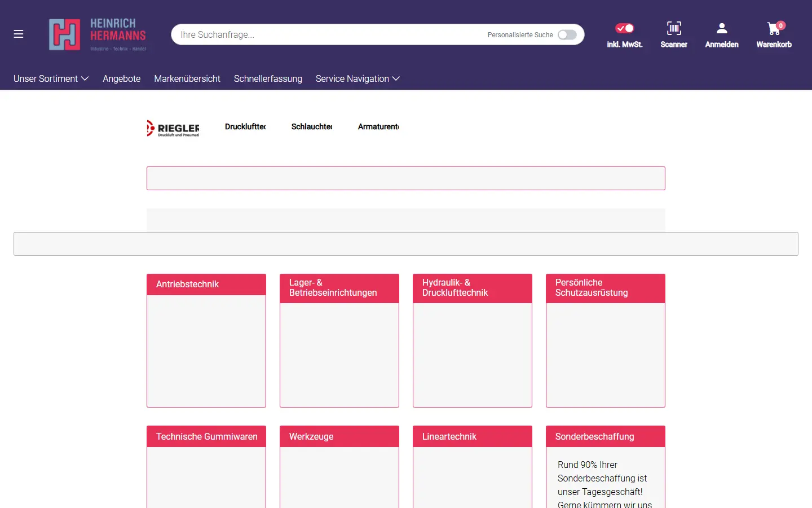Viewport: 812px width, 508px height.
Task: Open the Hydraulik- & Drucklufttechnik card
Action: click(473, 340)
